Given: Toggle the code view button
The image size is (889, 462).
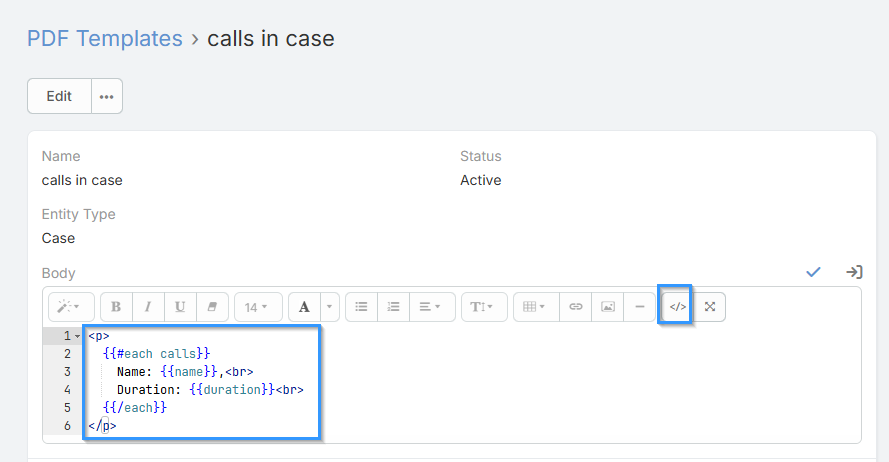Looking at the screenshot, I should (x=677, y=307).
